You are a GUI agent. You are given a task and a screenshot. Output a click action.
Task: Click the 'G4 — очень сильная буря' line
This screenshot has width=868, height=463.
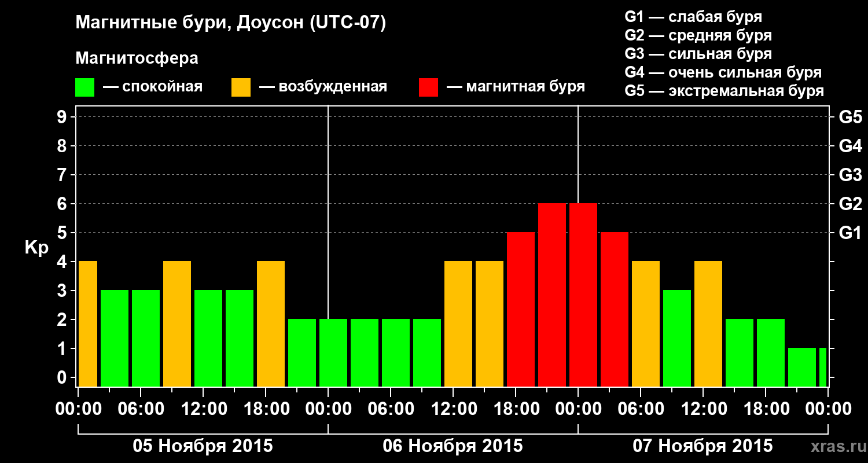click(x=723, y=72)
